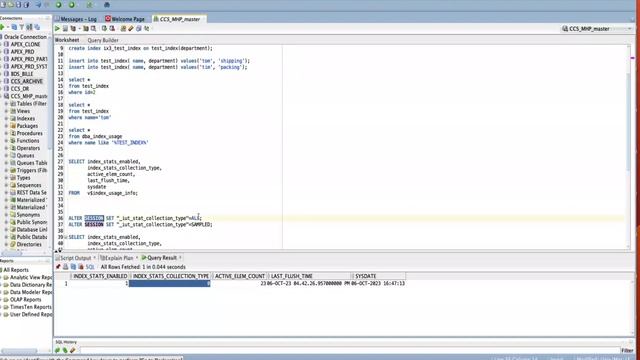Click the red delete icon in Query Result
Screen dimensions: 640x360
tap(81, 267)
